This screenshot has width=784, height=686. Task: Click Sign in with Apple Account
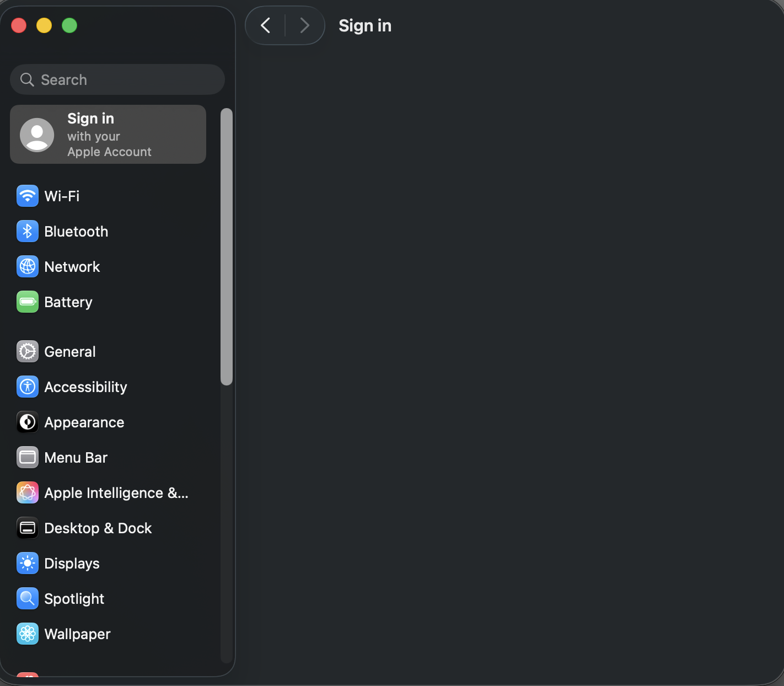point(109,135)
